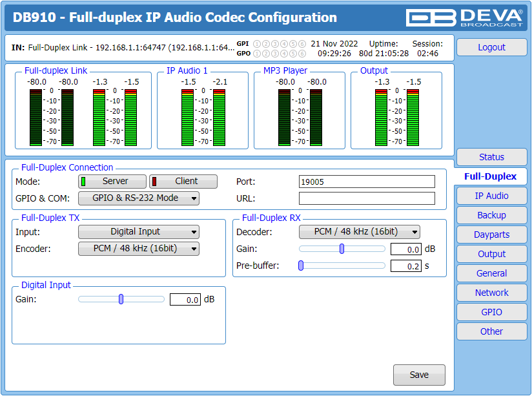This screenshot has width=532, height=396.
Task: Click the session time 02:46
Action: click(x=427, y=54)
